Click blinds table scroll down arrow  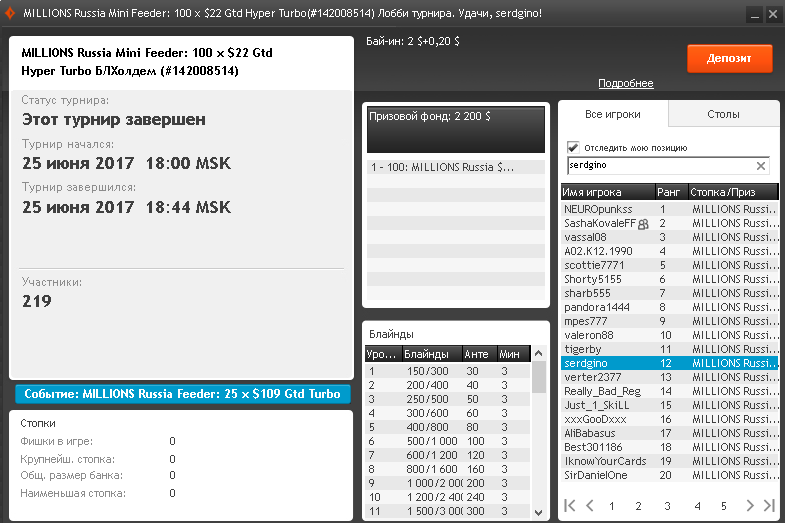click(539, 512)
